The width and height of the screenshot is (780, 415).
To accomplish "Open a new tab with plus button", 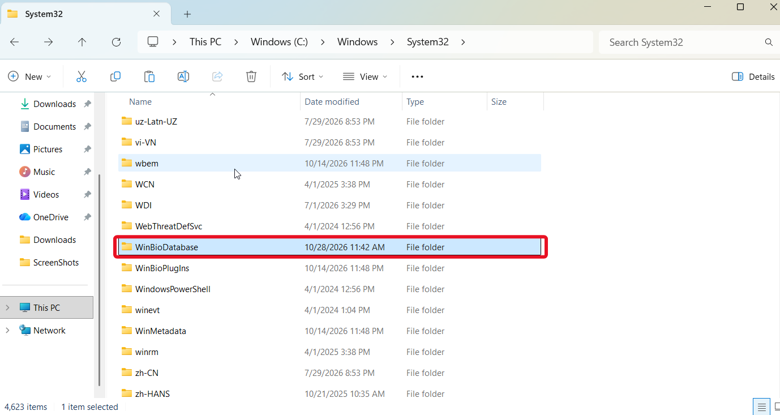I will click(x=187, y=14).
